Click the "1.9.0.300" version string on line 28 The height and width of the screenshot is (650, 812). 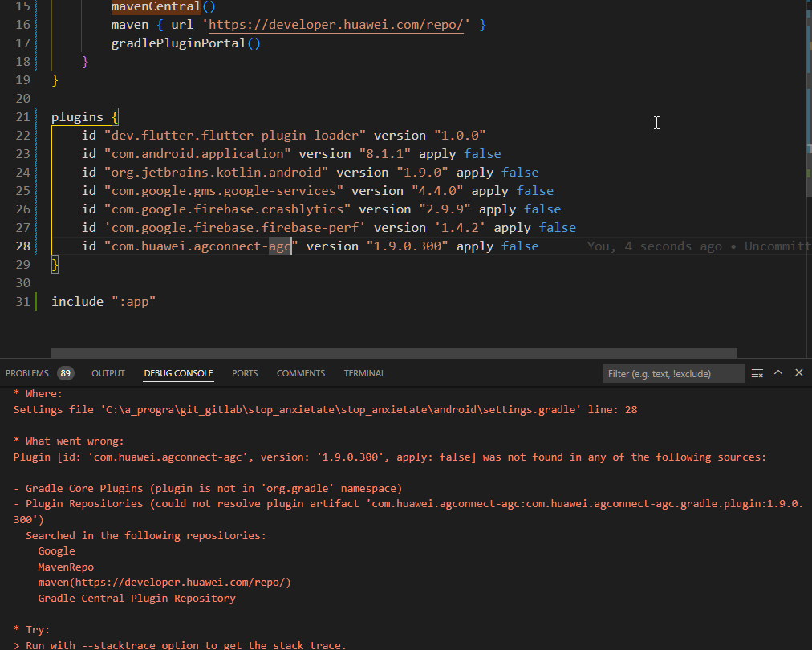pos(407,246)
